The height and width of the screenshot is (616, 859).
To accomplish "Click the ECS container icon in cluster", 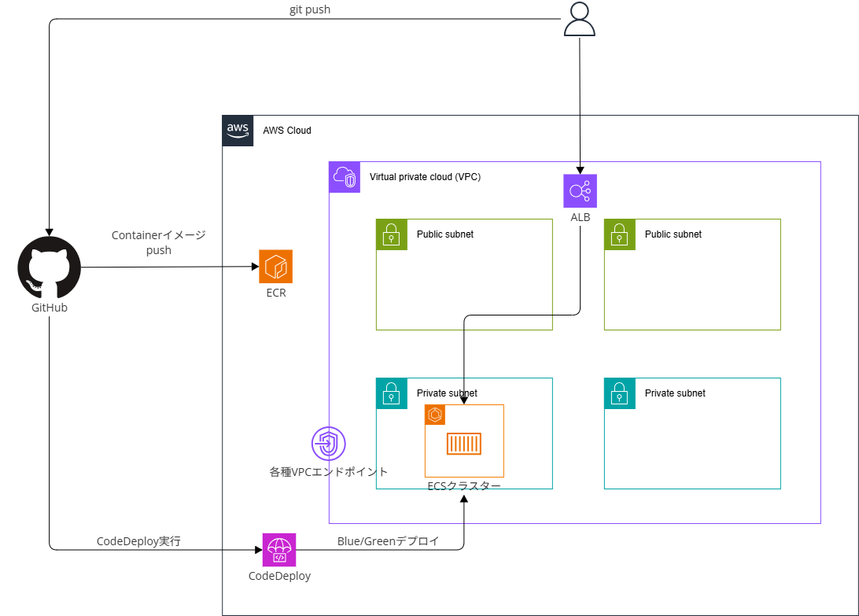I will (464, 444).
